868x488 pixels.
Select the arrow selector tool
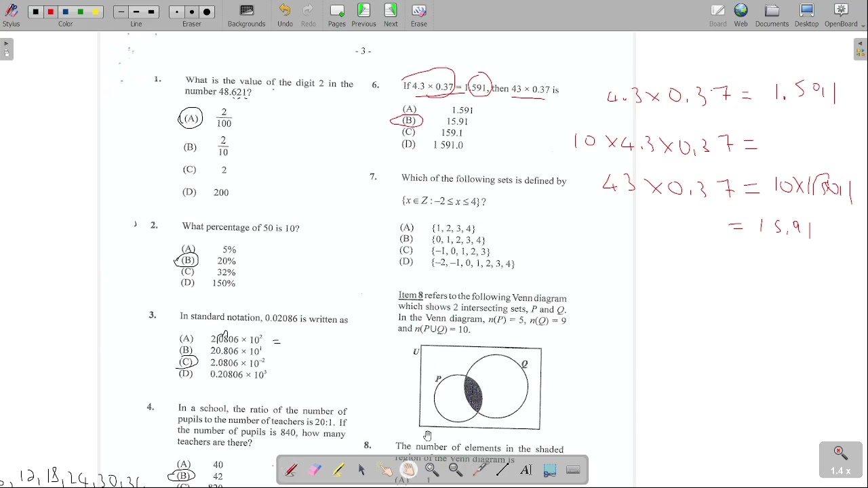click(361, 470)
